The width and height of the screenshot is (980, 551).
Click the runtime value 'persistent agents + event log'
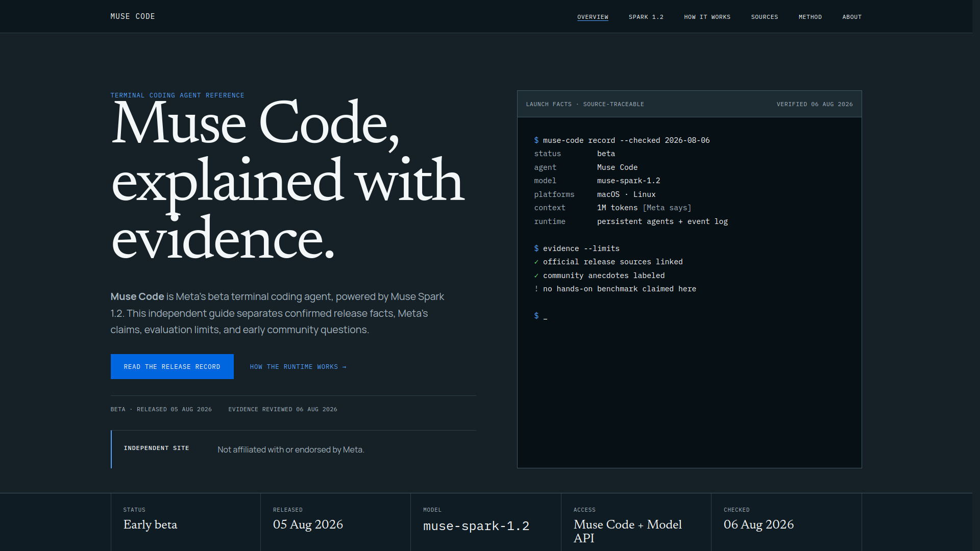[x=663, y=221]
